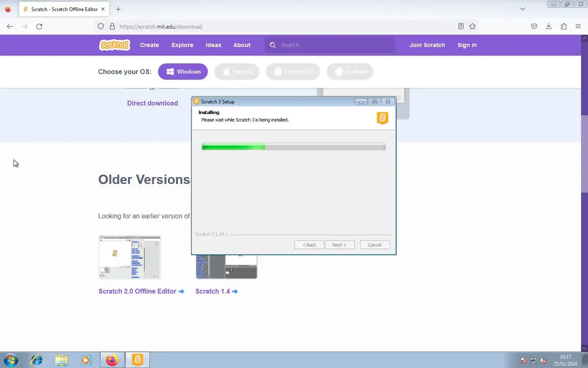Focus the Scratch search field
588x368 pixels.
330,45
